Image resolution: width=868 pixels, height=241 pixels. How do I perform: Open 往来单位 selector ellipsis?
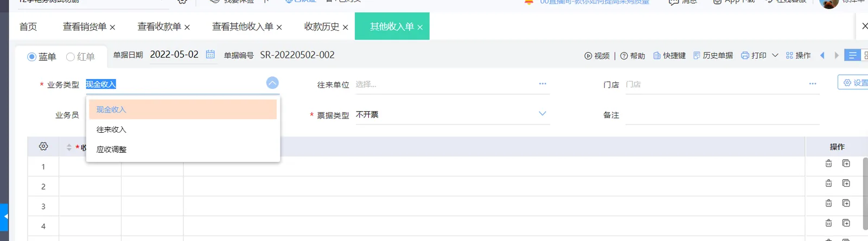click(542, 84)
